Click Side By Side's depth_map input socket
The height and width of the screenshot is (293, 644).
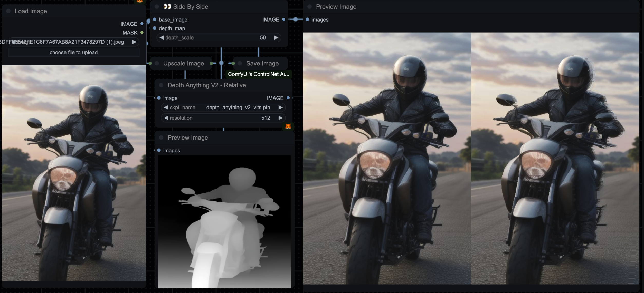155,28
